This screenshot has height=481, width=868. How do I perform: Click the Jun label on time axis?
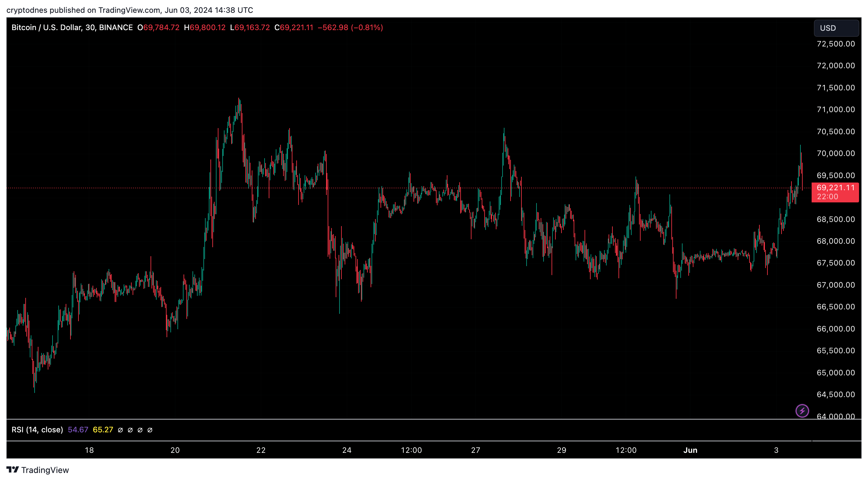tap(691, 450)
